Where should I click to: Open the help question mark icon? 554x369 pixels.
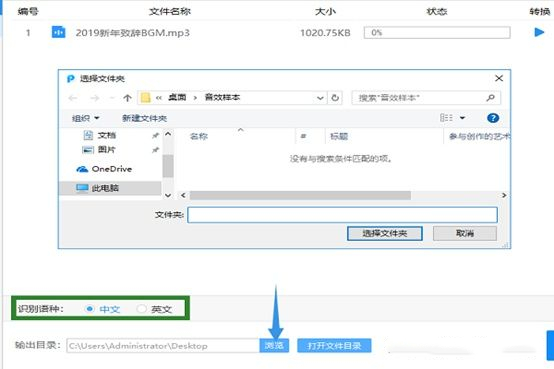click(493, 118)
